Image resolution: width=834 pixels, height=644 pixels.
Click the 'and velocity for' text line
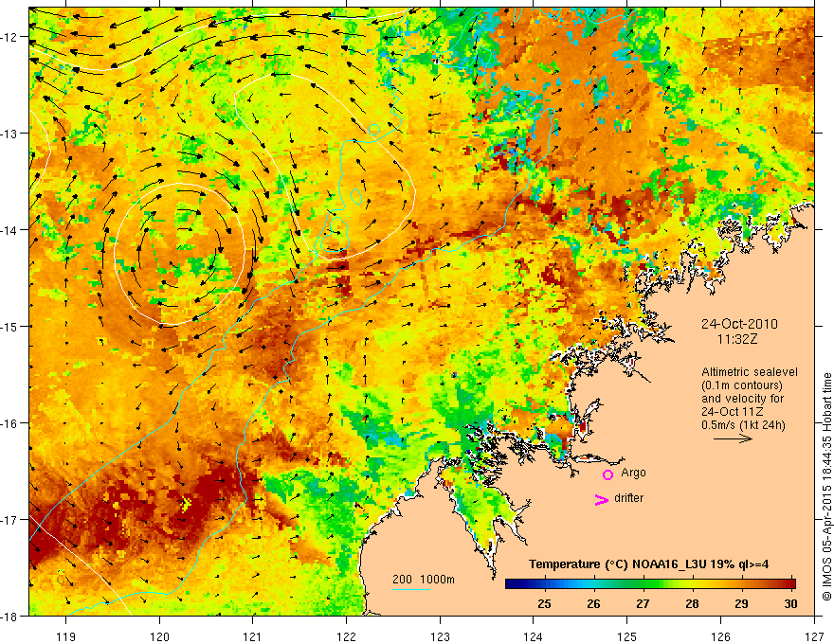pyautogui.click(x=742, y=399)
